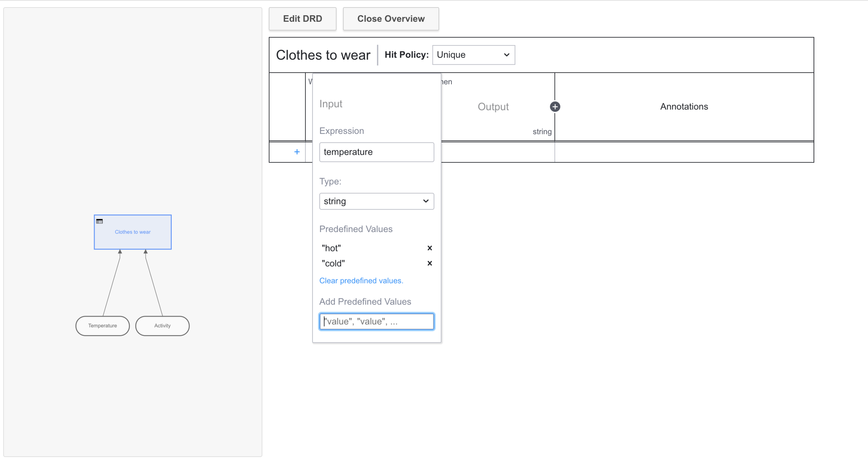Click the decision table icon in diagram

(99, 221)
